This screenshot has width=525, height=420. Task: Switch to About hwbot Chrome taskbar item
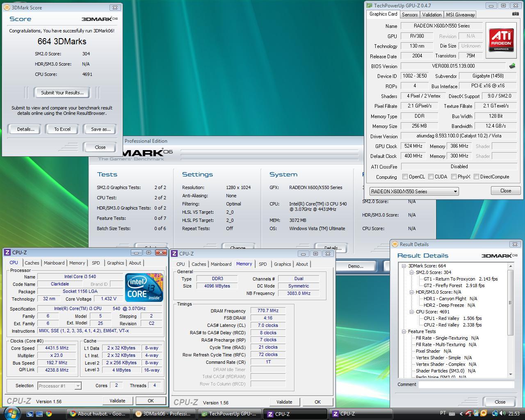98,414
